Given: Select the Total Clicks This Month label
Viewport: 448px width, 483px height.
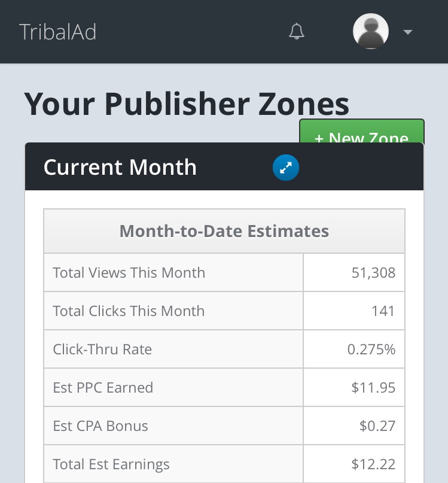Looking at the screenshot, I should pyautogui.click(x=129, y=311).
